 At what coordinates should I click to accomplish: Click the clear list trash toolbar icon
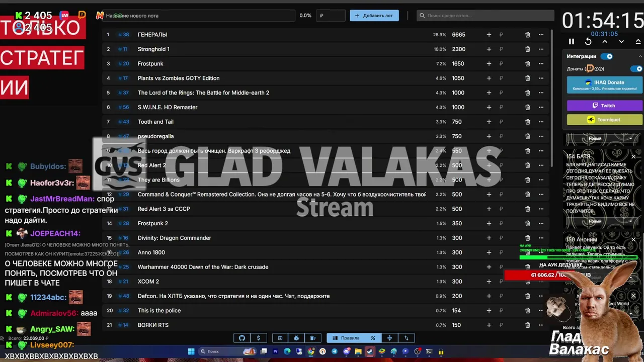pos(313,338)
